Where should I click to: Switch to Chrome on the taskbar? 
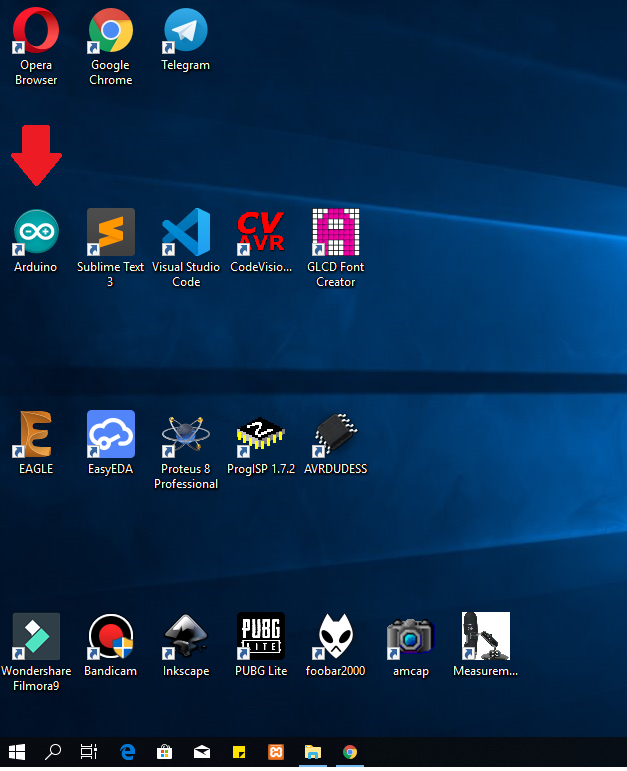[x=350, y=752]
